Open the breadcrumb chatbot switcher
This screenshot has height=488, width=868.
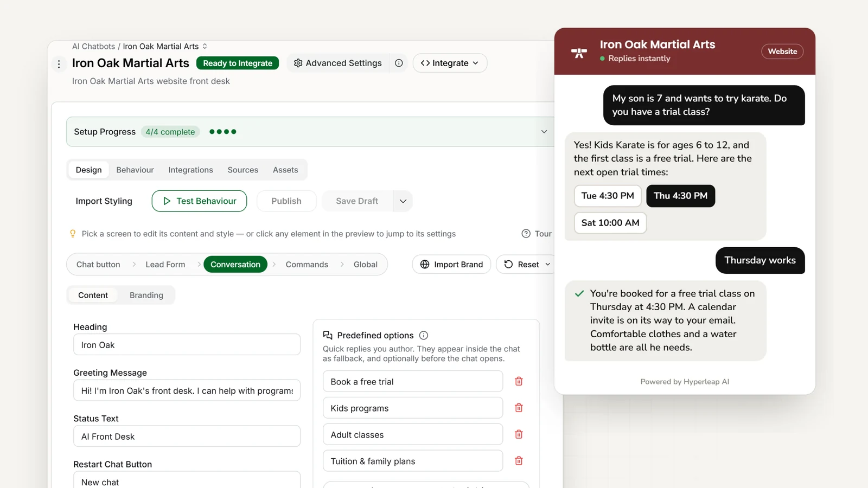coord(205,46)
